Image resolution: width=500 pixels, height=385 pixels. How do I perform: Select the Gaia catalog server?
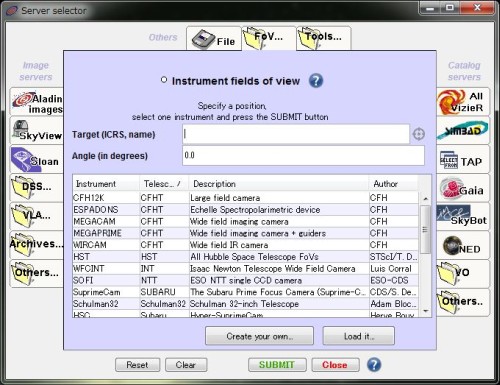(463, 188)
